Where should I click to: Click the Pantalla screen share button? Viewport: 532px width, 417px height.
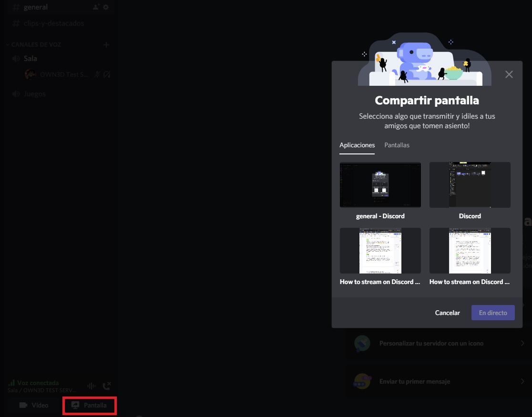click(89, 405)
